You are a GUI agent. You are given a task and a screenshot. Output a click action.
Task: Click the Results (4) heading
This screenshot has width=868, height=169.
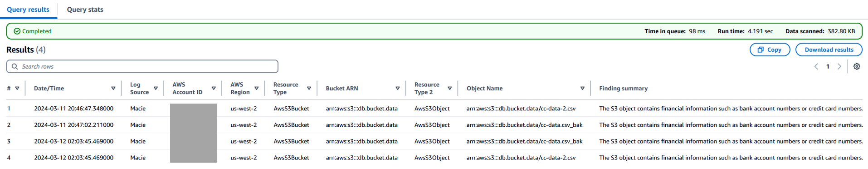point(26,50)
